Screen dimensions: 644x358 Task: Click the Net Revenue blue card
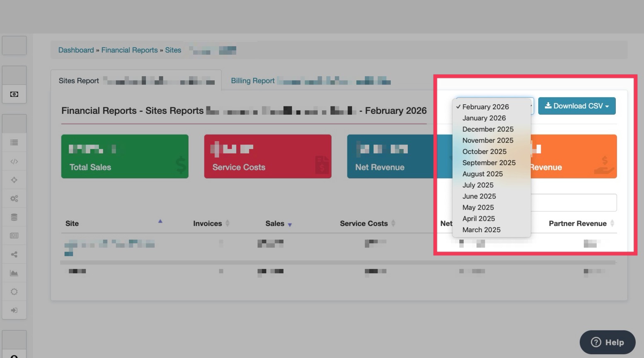pos(399,156)
